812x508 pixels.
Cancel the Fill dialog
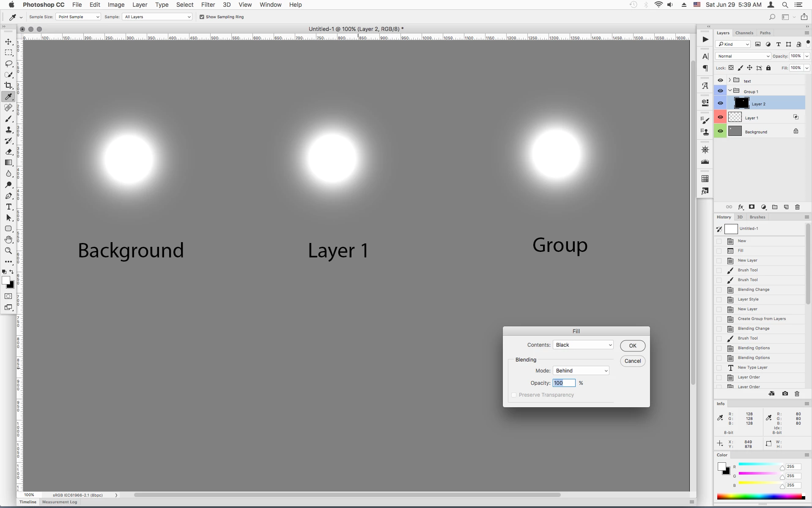click(x=632, y=361)
